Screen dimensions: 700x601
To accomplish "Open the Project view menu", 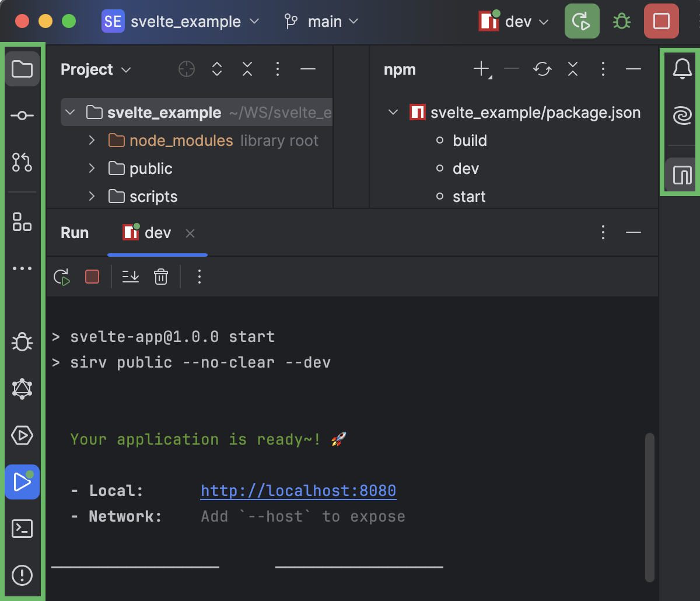I will pyautogui.click(x=96, y=69).
